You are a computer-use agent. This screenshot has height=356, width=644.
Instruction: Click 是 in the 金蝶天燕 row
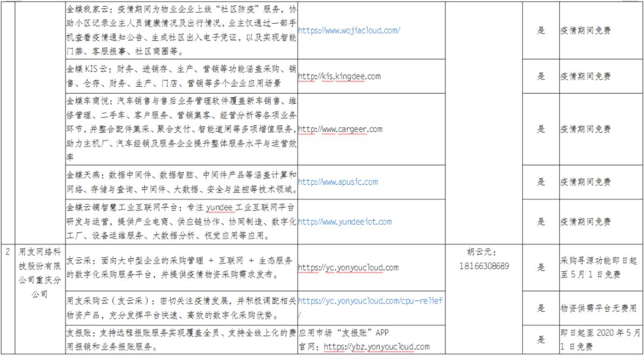(541, 182)
